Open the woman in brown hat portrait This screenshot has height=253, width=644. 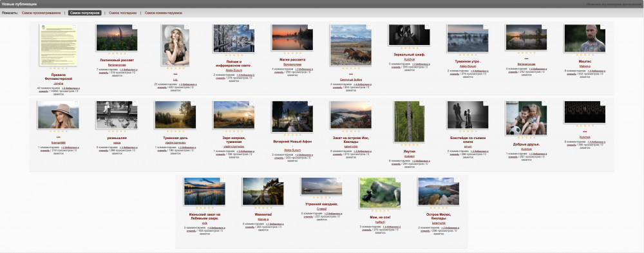point(58,115)
